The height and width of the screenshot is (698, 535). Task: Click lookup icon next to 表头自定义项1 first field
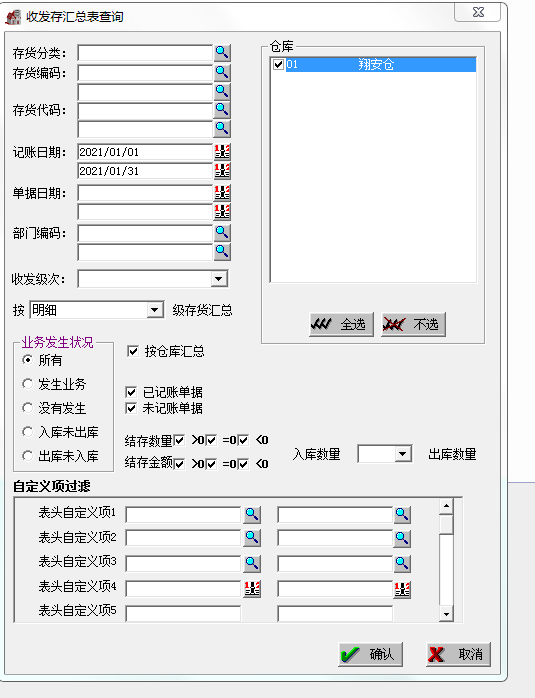click(x=252, y=514)
